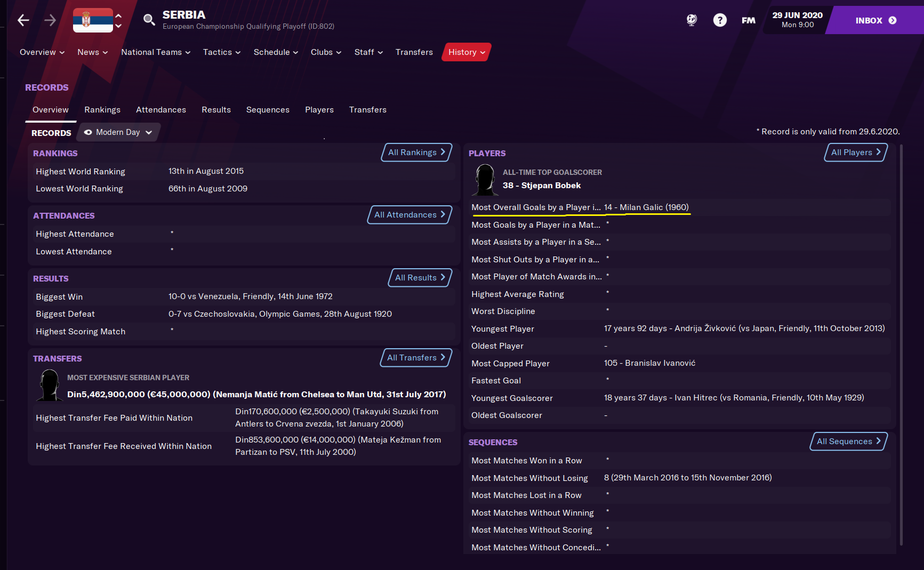Click the right panel vertical scrollbar
This screenshot has width=924, height=570.
(901, 344)
